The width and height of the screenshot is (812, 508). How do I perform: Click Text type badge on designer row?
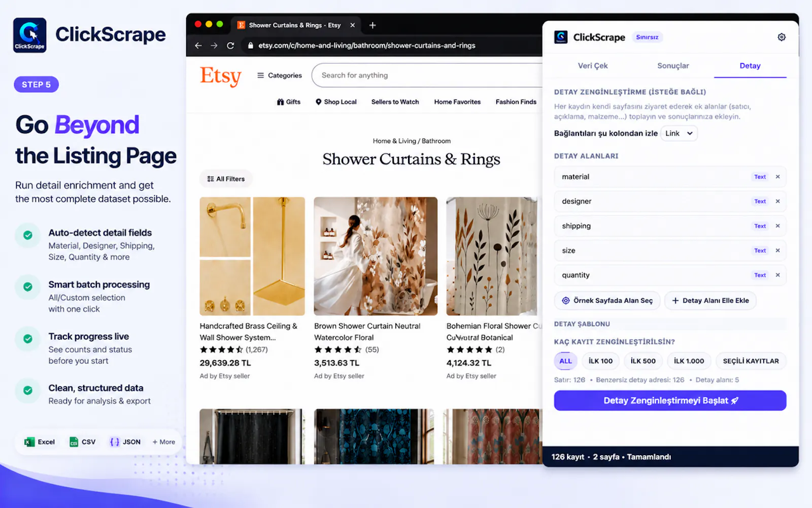pos(760,201)
